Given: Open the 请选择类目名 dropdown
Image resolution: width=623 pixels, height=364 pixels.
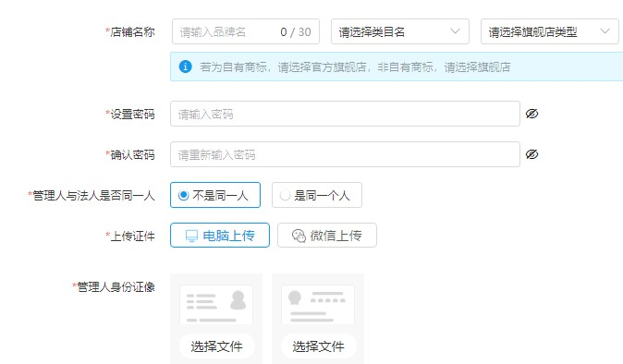Looking at the screenshot, I should tap(399, 31).
